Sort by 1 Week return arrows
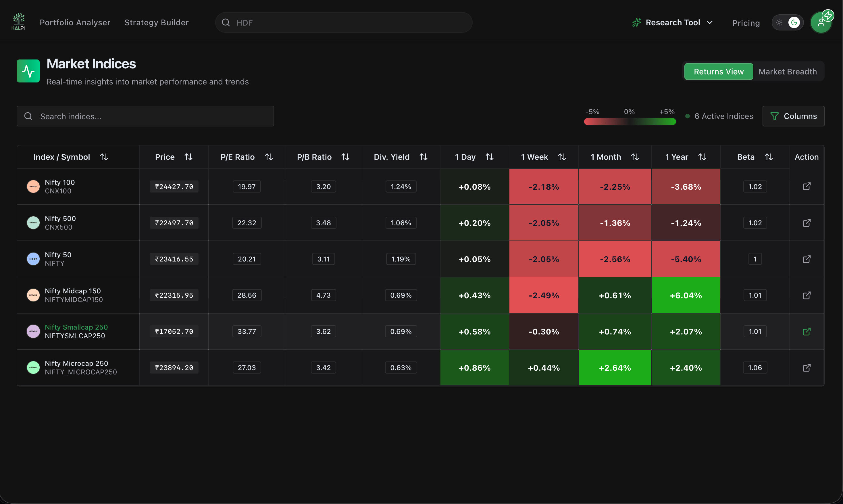 click(x=562, y=157)
